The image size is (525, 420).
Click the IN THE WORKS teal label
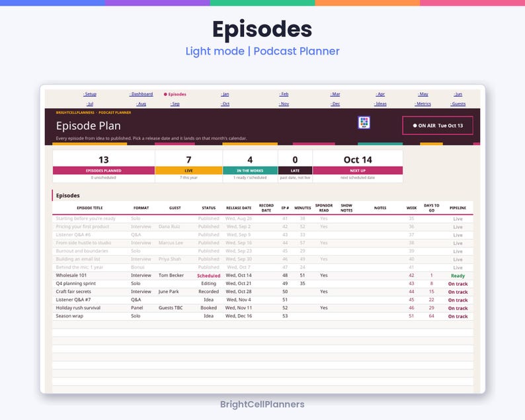tap(250, 171)
